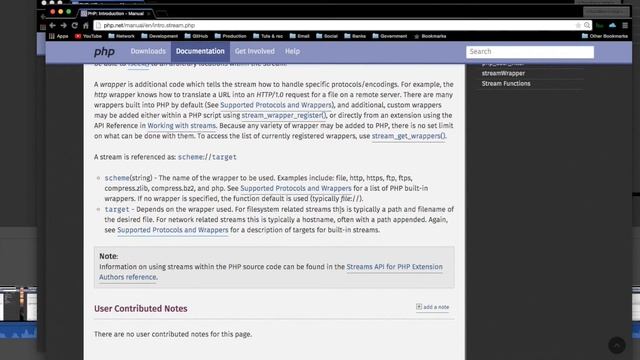Image resolution: width=640 pixels, height=360 pixels.
Task: Open the Apps grid shortcut
Action: click(58, 36)
